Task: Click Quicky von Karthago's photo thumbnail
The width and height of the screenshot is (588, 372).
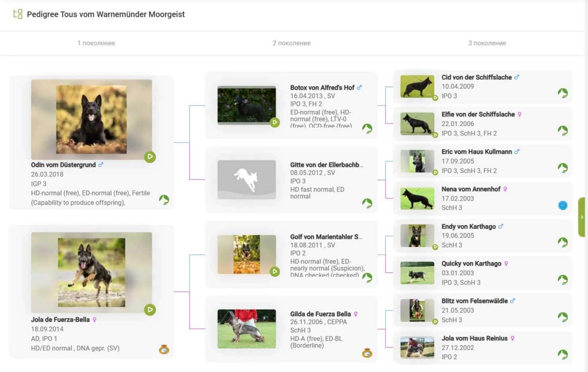Action: click(417, 273)
